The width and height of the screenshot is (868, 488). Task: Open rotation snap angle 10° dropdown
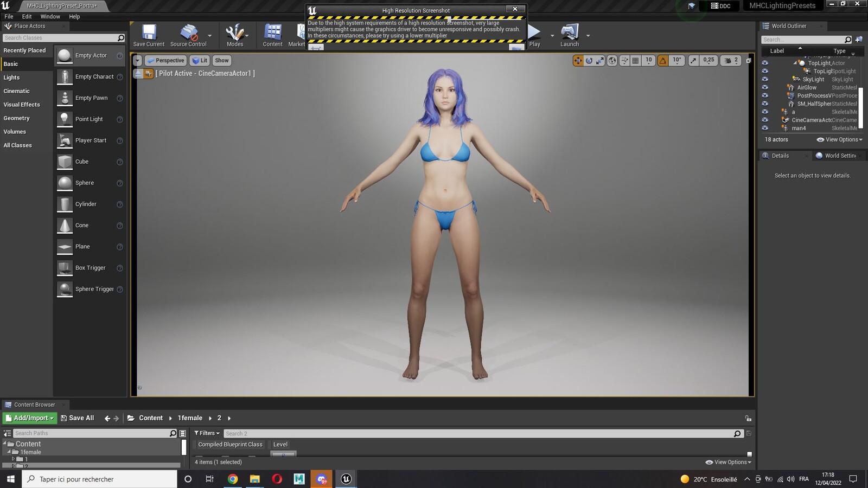[x=677, y=61]
